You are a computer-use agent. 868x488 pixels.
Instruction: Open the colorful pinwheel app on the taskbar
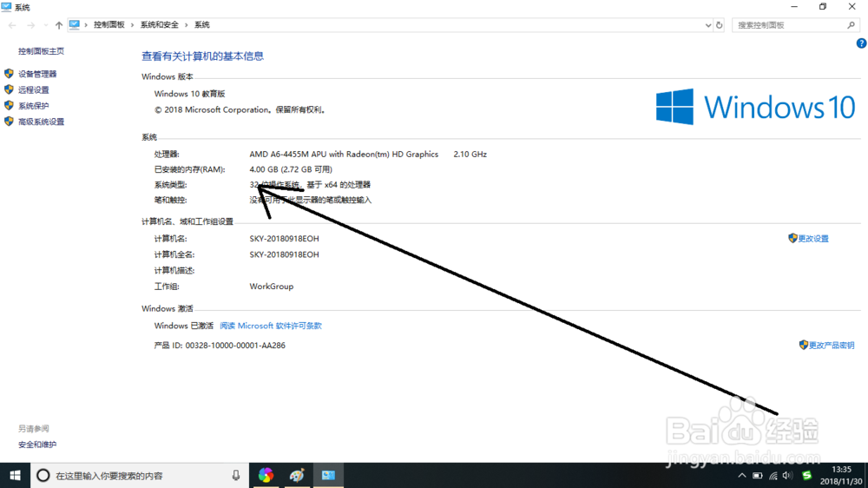(266, 475)
